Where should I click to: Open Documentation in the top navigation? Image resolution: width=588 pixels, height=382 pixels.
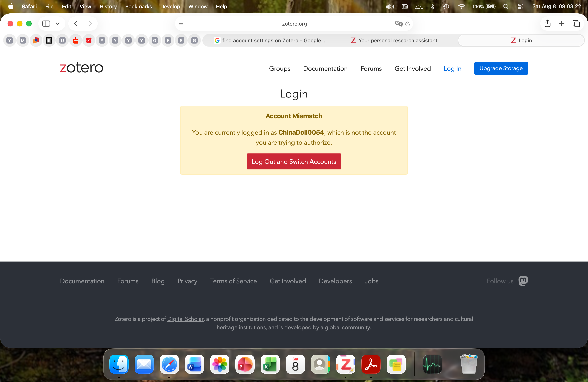click(325, 69)
